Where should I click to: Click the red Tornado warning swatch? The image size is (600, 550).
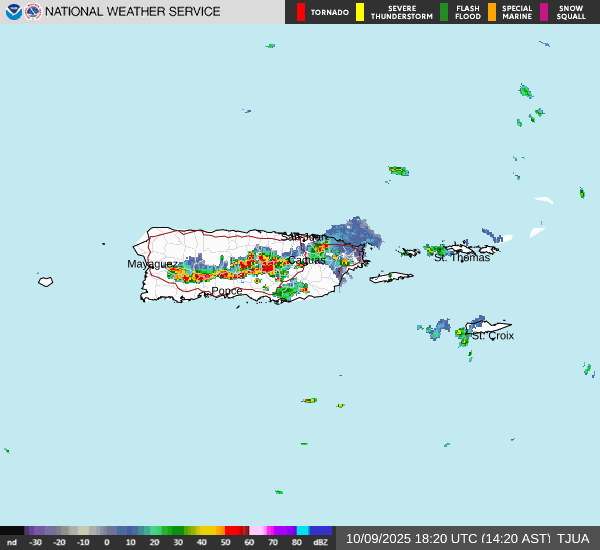click(x=301, y=12)
